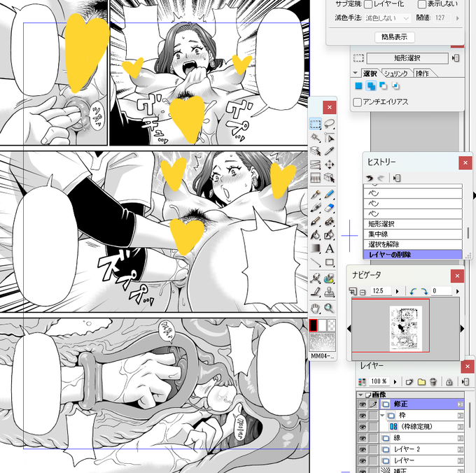Select the Hand pan tool
Image resolution: width=476 pixels, height=473 pixels.
pos(316,309)
